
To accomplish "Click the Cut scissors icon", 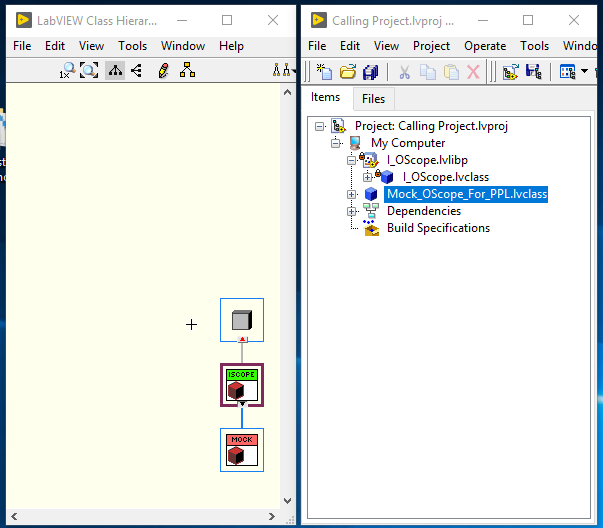I will pyautogui.click(x=404, y=72).
